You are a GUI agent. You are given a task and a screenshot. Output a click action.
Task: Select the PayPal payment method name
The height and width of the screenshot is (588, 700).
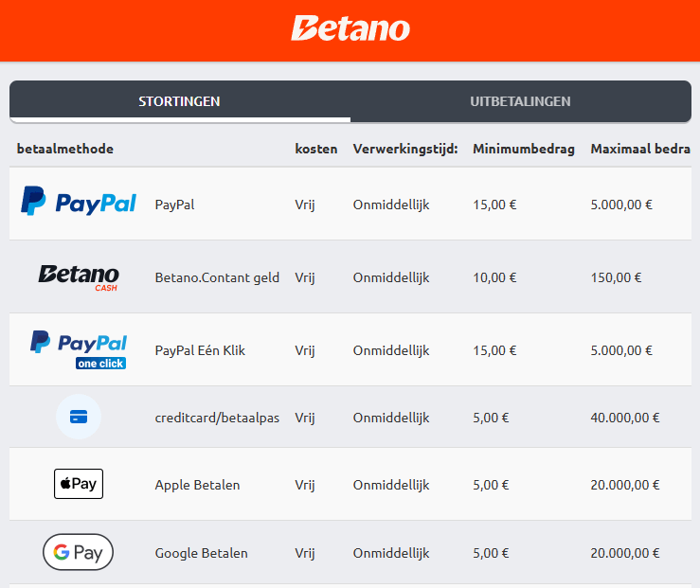pyautogui.click(x=174, y=205)
